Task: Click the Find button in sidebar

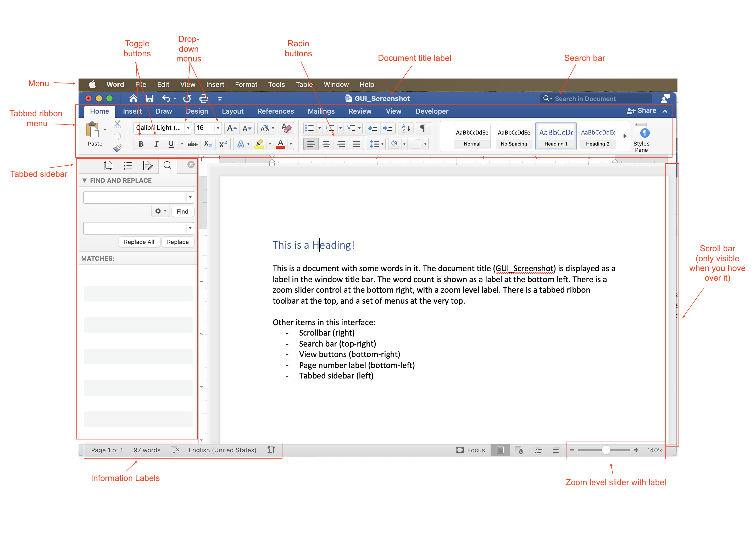Action: pos(182,211)
